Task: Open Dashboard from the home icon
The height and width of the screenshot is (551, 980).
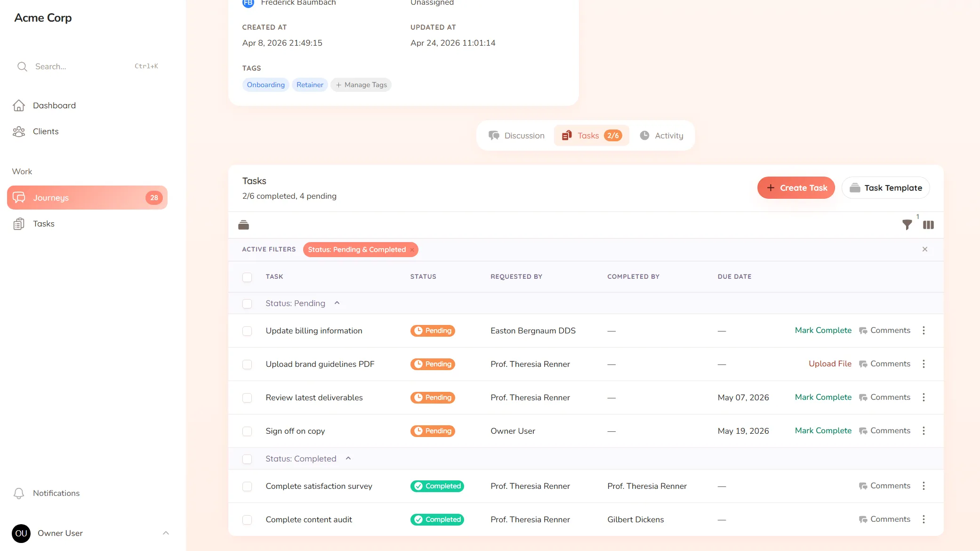Action: (19, 105)
